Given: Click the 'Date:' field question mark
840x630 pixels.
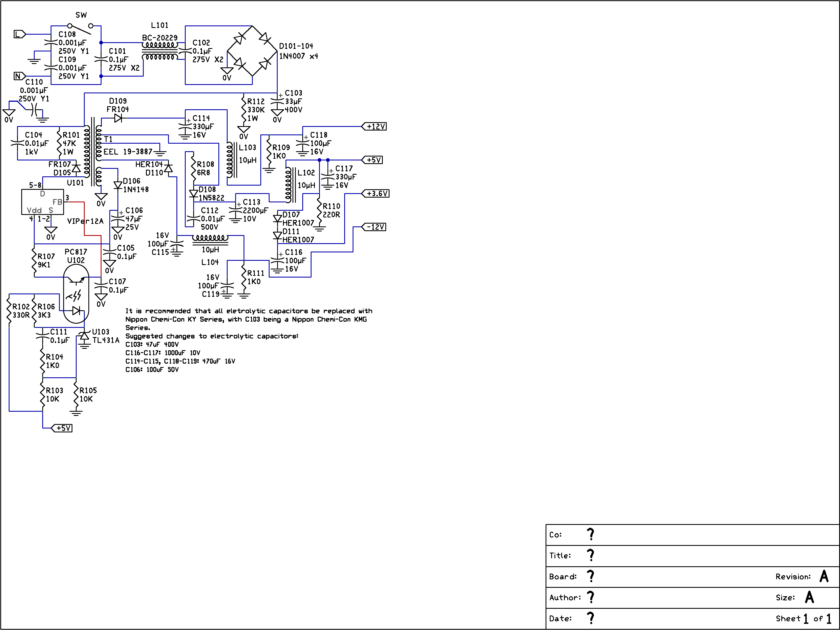Looking at the screenshot, I should click(x=591, y=618).
